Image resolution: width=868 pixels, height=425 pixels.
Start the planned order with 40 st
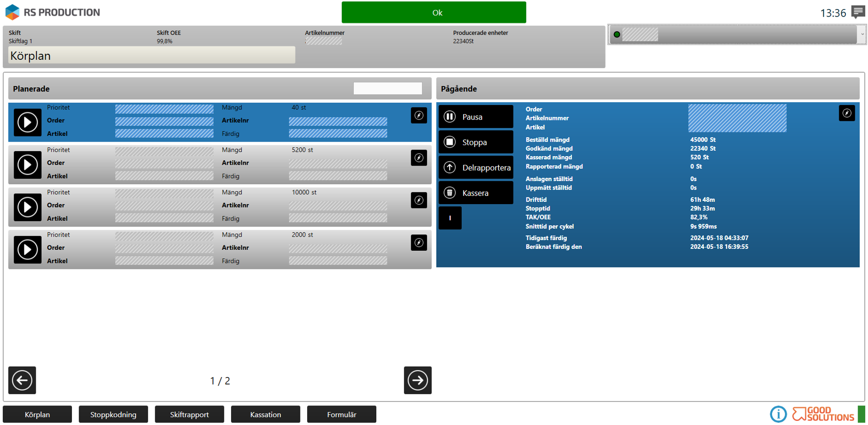pos(27,122)
